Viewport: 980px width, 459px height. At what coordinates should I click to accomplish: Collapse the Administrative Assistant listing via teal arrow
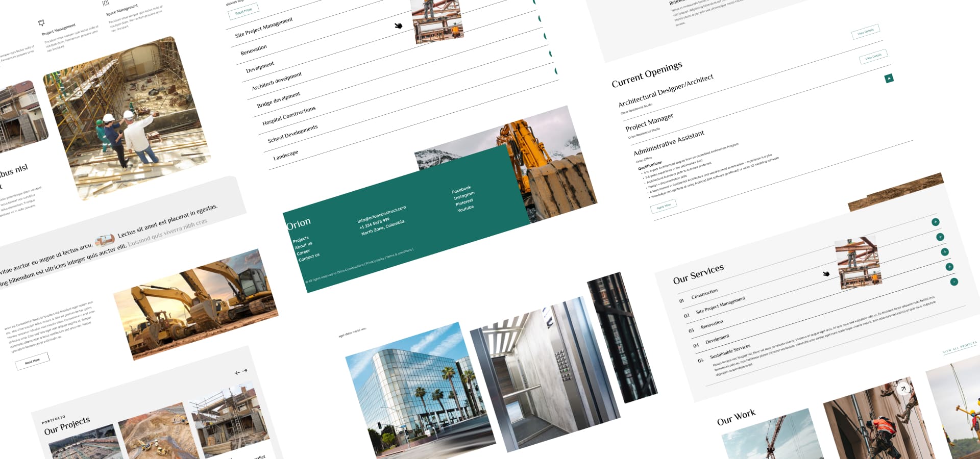point(889,78)
